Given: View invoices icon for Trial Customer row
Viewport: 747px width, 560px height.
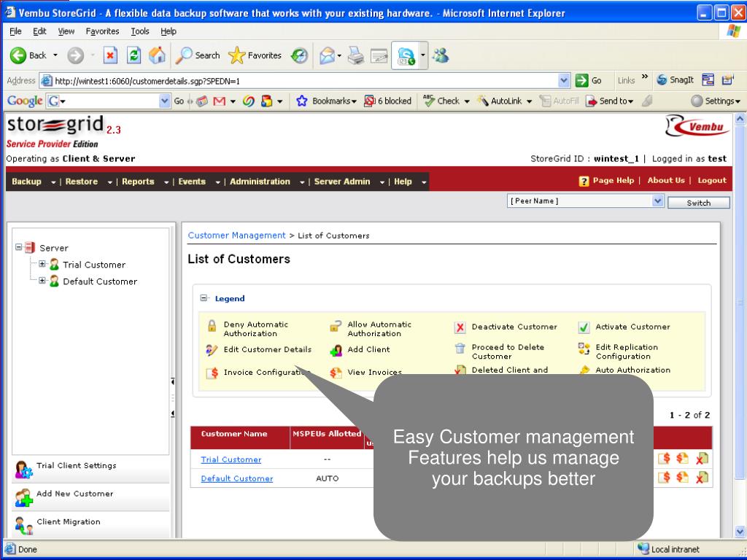Looking at the screenshot, I should [682, 459].
